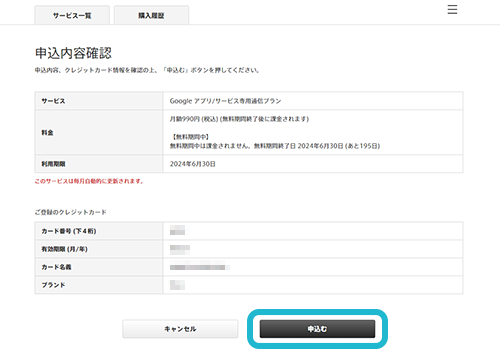Viewport: 500px width, 360px height.
Task: Click the blurred card brand value
Action: point(177,285)
